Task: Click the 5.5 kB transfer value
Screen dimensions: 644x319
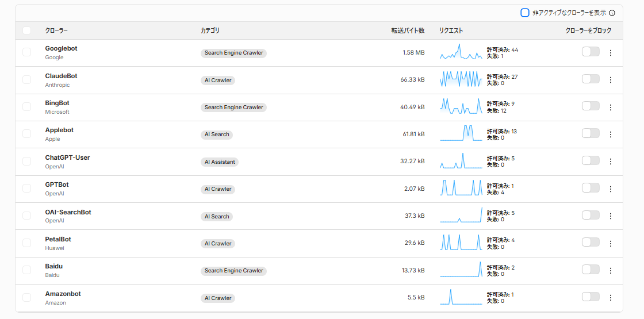Action: (416, 298)
